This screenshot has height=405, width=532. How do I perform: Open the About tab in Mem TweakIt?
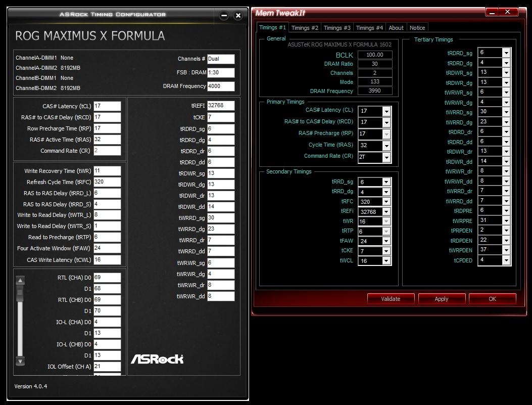point(396,28)
